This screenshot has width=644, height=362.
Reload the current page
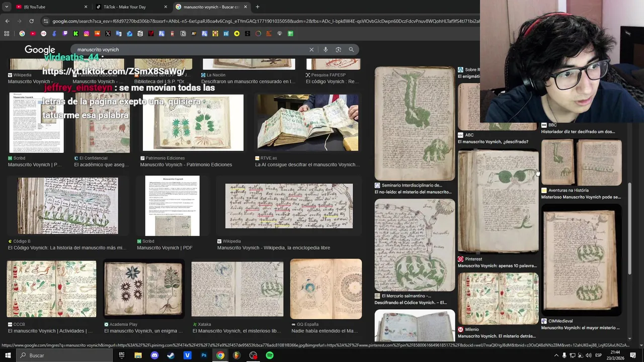31,21
